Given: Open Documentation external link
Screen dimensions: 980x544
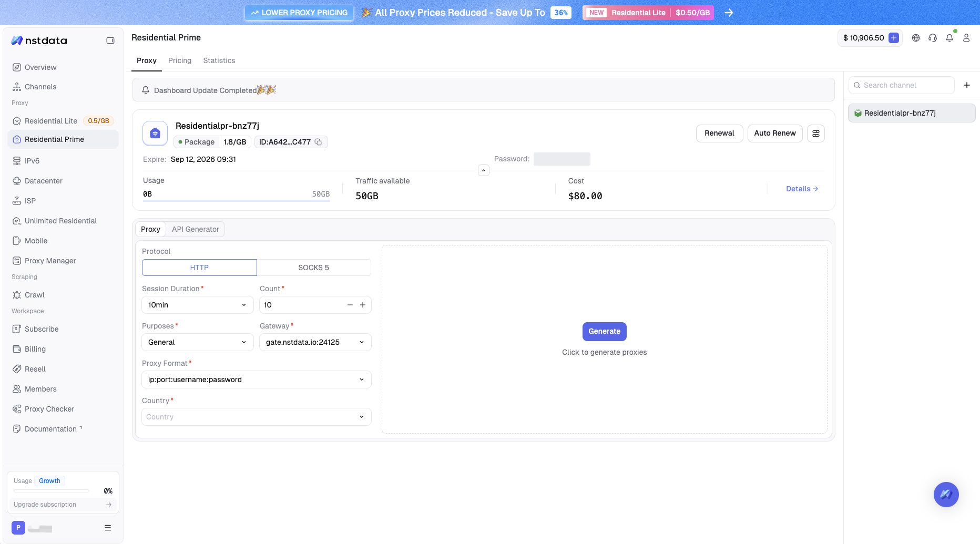Looking at the screenshot, I should click(63, 429).
